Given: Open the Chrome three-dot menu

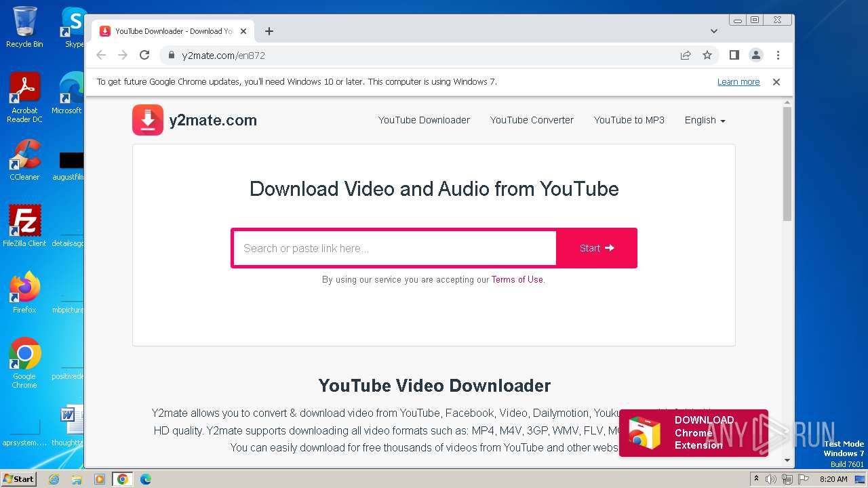Looking at the screenshot, I should coord(778,56).
